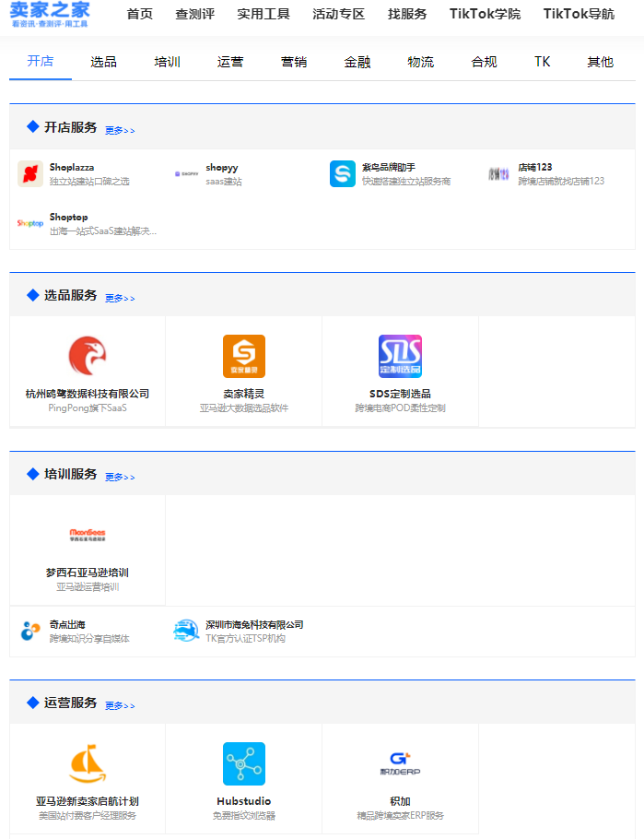Click 更多>> next to 培训服务
644x839 pixels.
(x=120, y=477)
